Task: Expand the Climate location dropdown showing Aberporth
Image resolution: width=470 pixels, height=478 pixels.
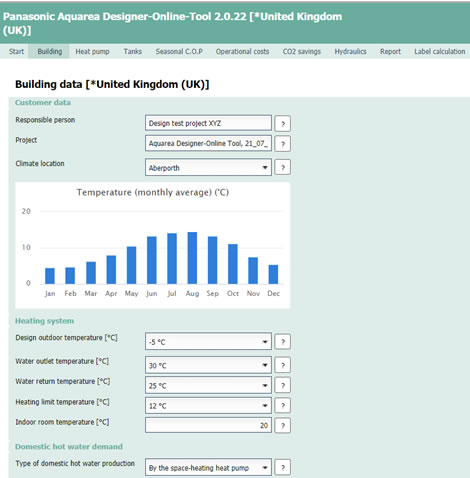Action: tap(208, 167)
